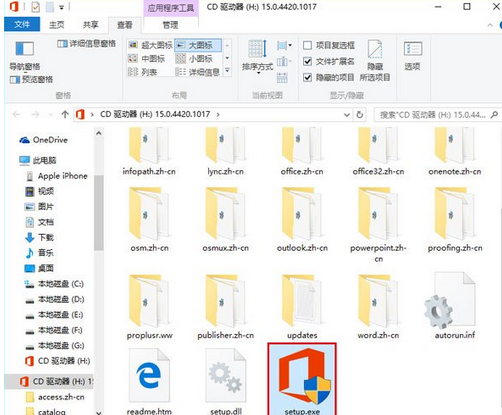
Task: Open the office32.zh-cn folder
Action: point(378,152)
